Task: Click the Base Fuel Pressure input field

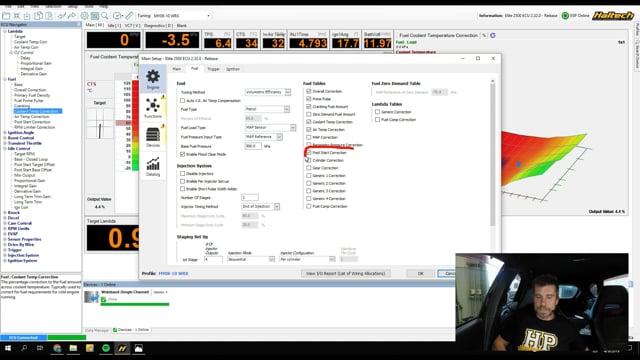Action: [253, 146]
